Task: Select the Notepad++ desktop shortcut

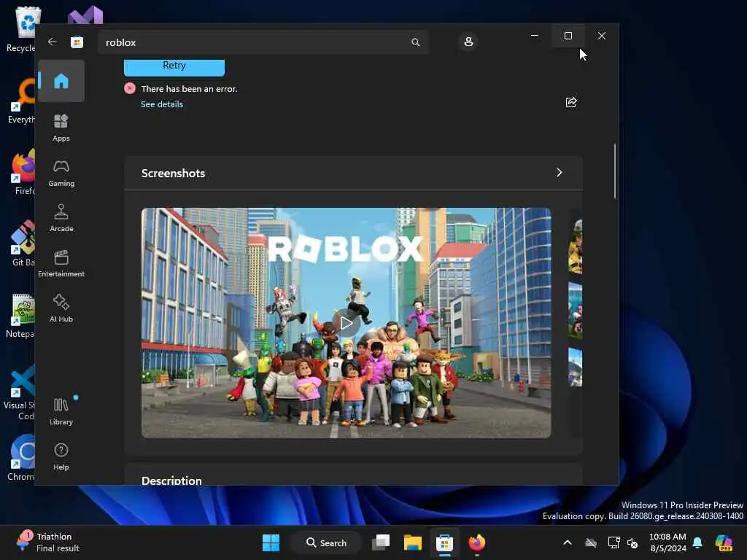Action: [x=20, y=316]
